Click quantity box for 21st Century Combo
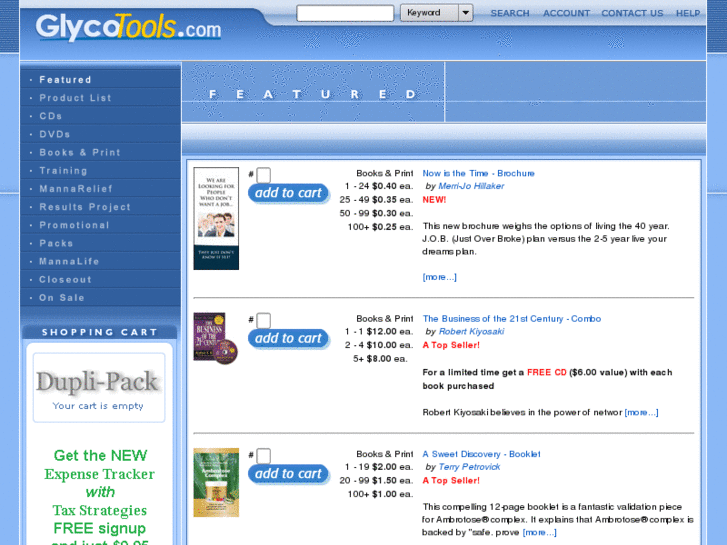 point(263,321)
